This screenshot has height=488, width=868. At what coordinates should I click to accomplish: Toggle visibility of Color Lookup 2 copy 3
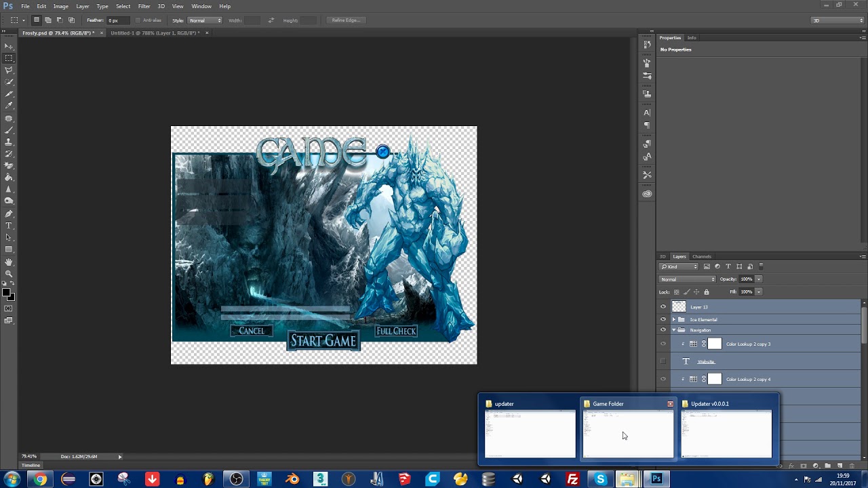(x=663, y=344)
